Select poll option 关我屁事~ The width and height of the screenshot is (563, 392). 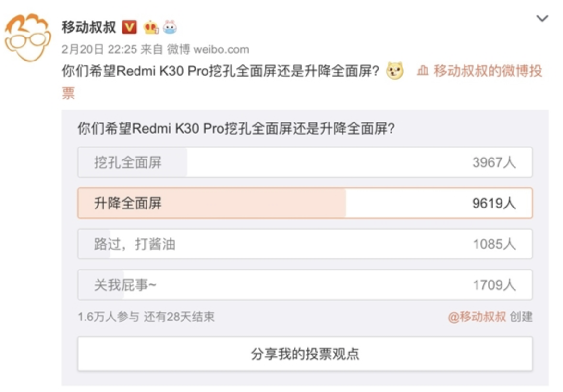point(305,285)
